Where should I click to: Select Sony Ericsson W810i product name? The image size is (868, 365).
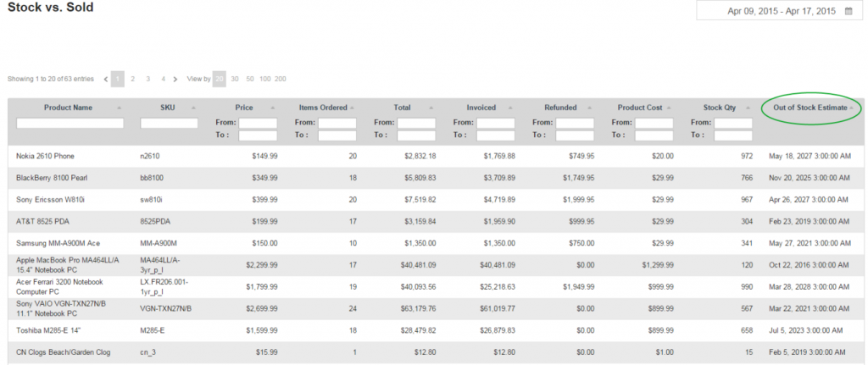[x=50, y=200]
